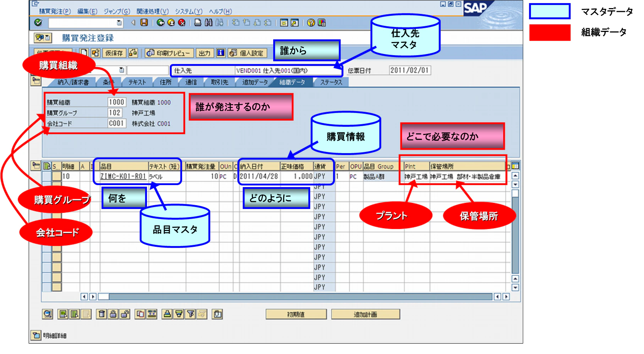Image resolution: width=644 pixels, height=354 pixels.
Task: Open the ヘルプ(H) menu
Action: tap(220, 11)
